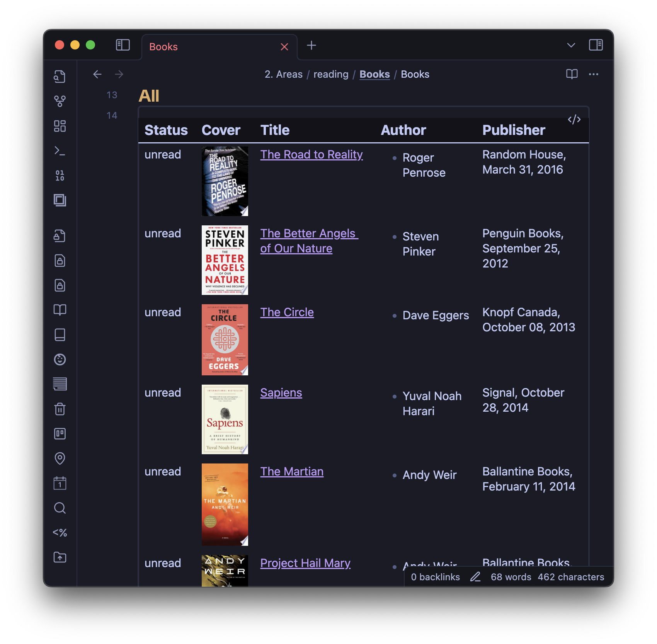Click the lined list ribbon icon
The width and height of the screenshot is (657, 644).
click(x=60, y=384)
